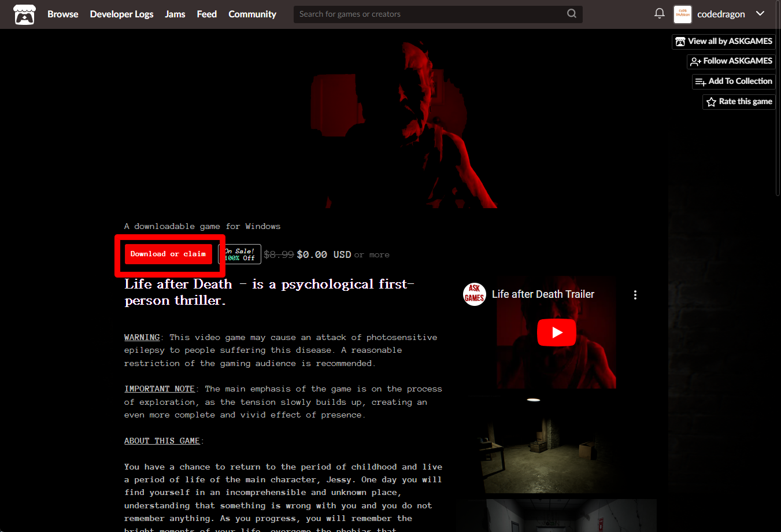Screen dimensions: 781x532
Task: Click the IMPORTANT NOTE heading text
Action: pyautogui.click(x=160, y=389)
